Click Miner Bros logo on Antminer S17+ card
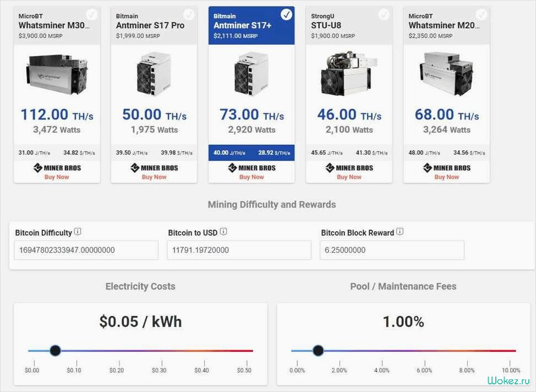Image resolution: width=536 pixels, height=392 pixels. pyautogui.click(x=251, y=167)
